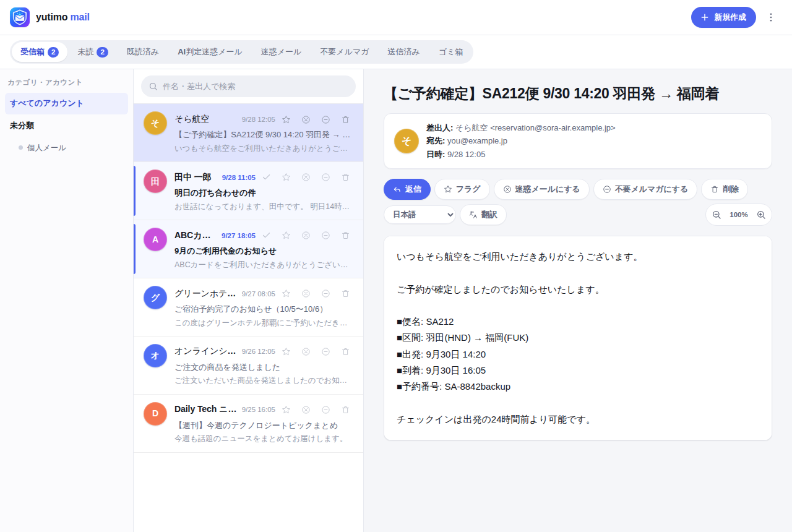Switch to the 未読 tab
Image resolution: width=792 pixels, height=532 pixels.
click(93, 52)
